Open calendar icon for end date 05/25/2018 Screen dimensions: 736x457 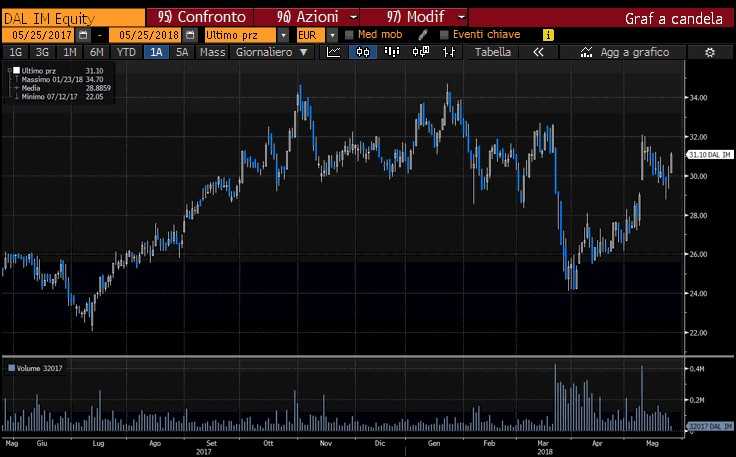point(190,35)
